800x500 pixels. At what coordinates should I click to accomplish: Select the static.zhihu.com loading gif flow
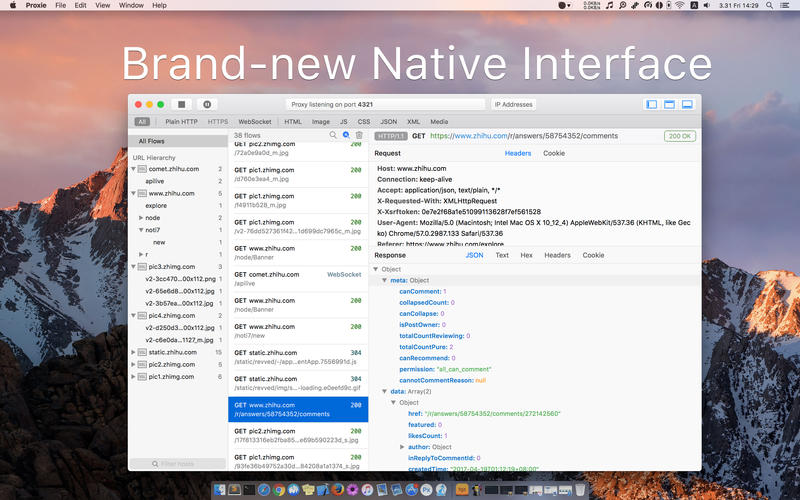[x=298, y=383]
